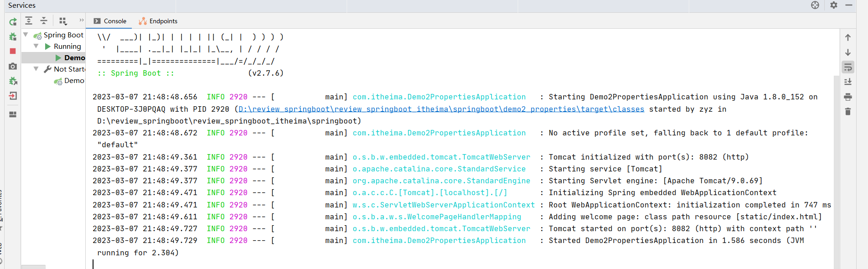The height and width of the screenshot is (269, 868).
Task: Collapse the Not Started node arrow
Action: (x=36, y=69)
